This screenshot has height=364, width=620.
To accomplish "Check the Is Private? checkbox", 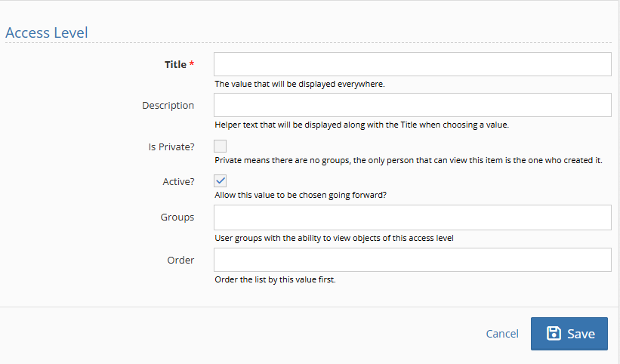I will [x=221, y=147].
